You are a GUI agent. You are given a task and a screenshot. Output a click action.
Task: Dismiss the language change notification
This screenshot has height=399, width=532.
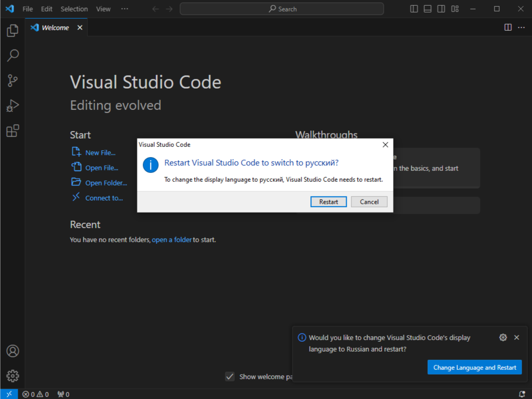point(517,337)
